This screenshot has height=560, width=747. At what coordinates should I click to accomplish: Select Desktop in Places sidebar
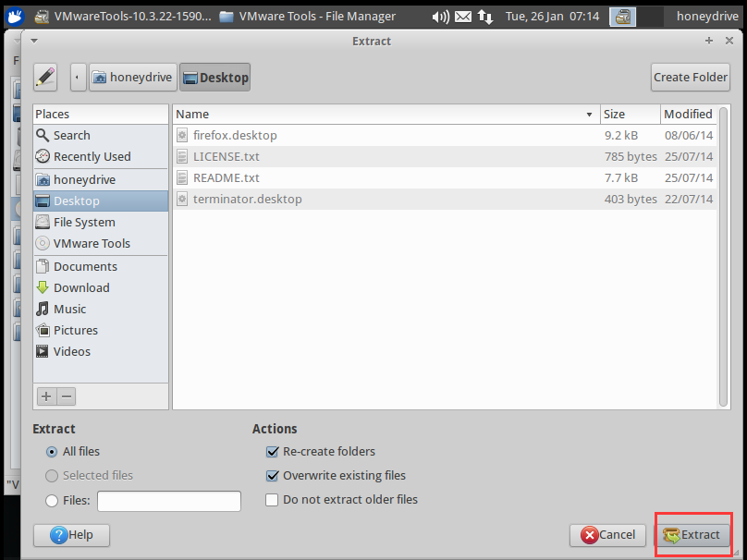point(101,201)
